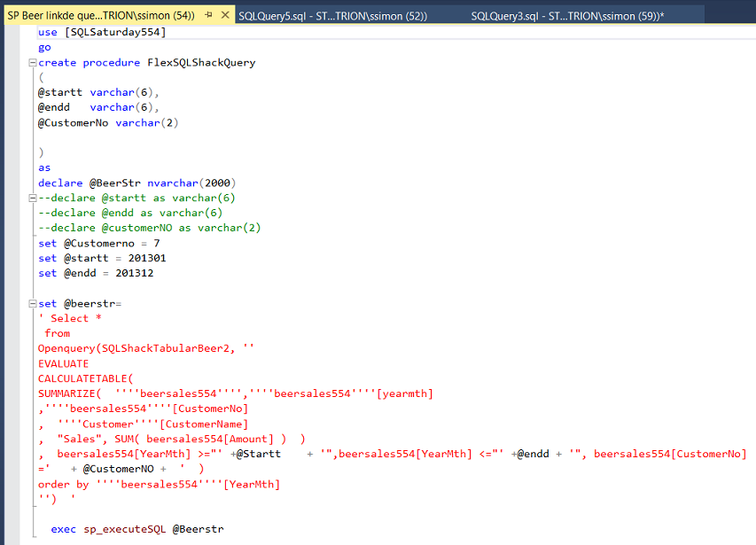
Task: Click the red 'from' string line
Action: (58, 333)
